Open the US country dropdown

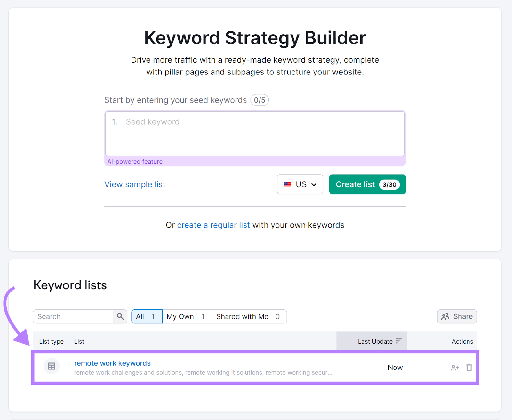pos(300,184)
